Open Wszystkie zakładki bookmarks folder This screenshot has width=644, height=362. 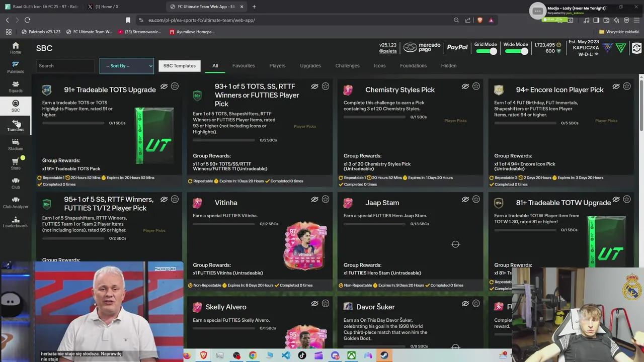[x=618, y=32]
